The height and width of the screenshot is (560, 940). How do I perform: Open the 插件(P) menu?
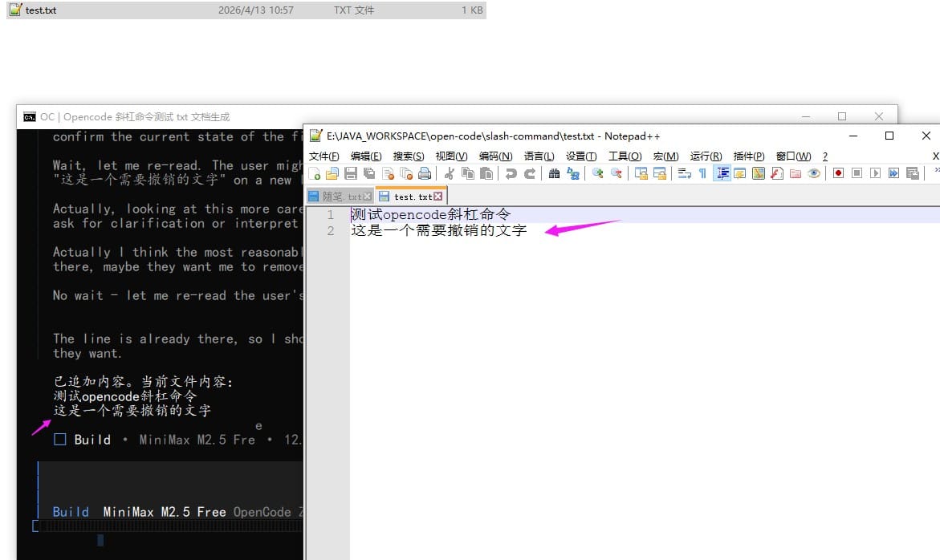click(749, 156)
